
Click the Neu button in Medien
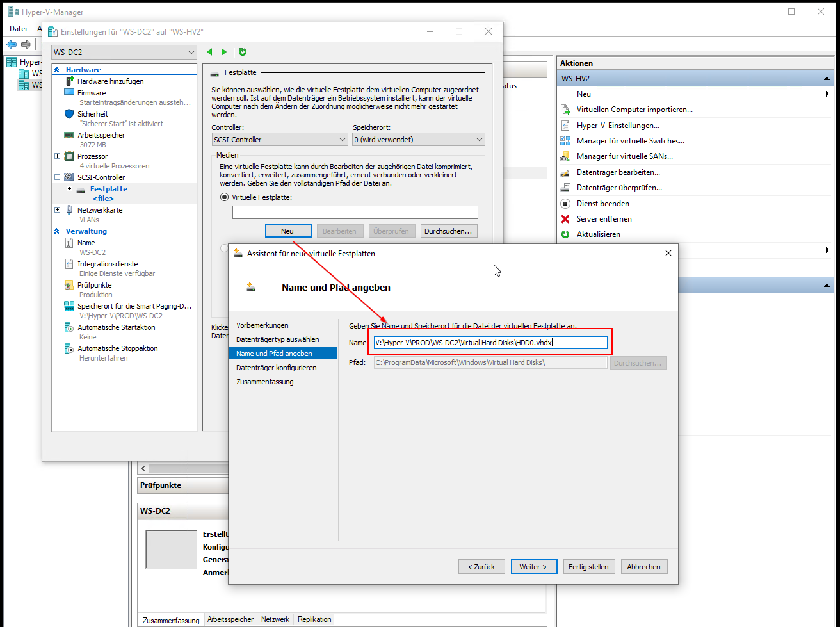coord(287,231)
